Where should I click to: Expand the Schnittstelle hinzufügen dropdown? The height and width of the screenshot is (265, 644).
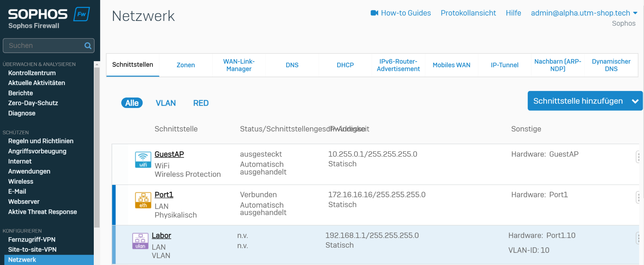[635, 101]
